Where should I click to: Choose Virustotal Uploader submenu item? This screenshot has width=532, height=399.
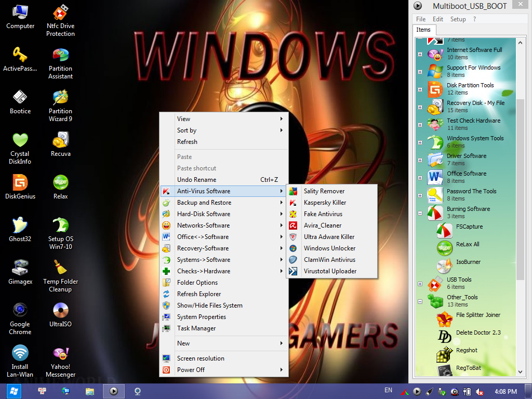tap(332, 271)
